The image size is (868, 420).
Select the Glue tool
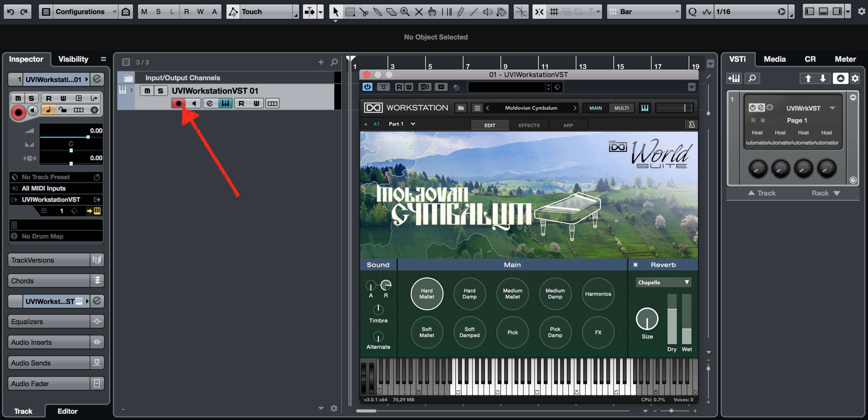[378, 12]
